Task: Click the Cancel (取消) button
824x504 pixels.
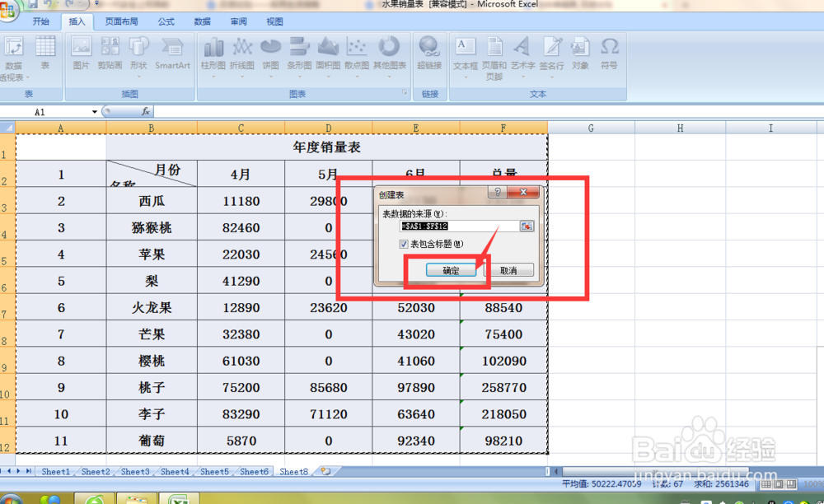Action: (508, 270)
